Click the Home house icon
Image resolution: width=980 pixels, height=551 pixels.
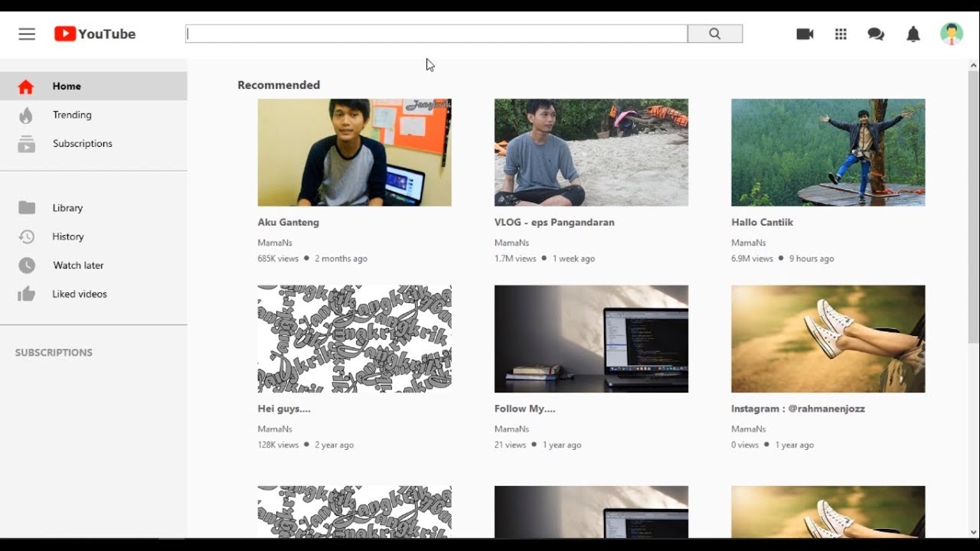(x=26, y=86)
